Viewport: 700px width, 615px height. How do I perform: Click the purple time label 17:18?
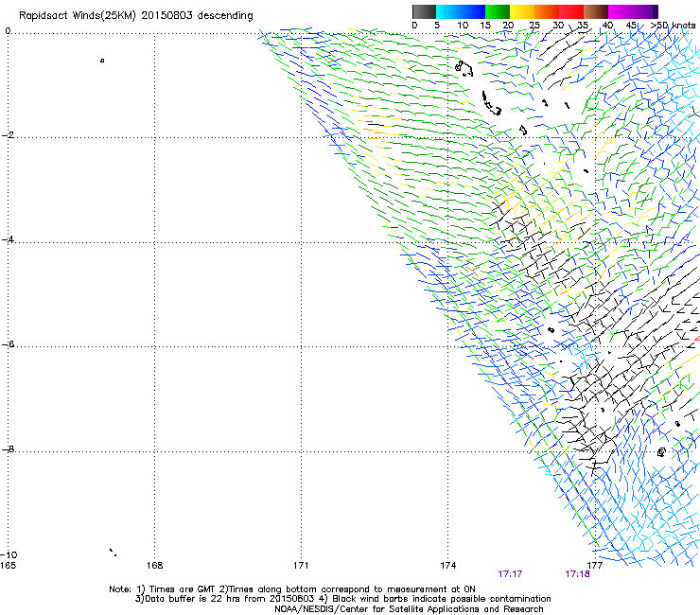coord(577,574)
